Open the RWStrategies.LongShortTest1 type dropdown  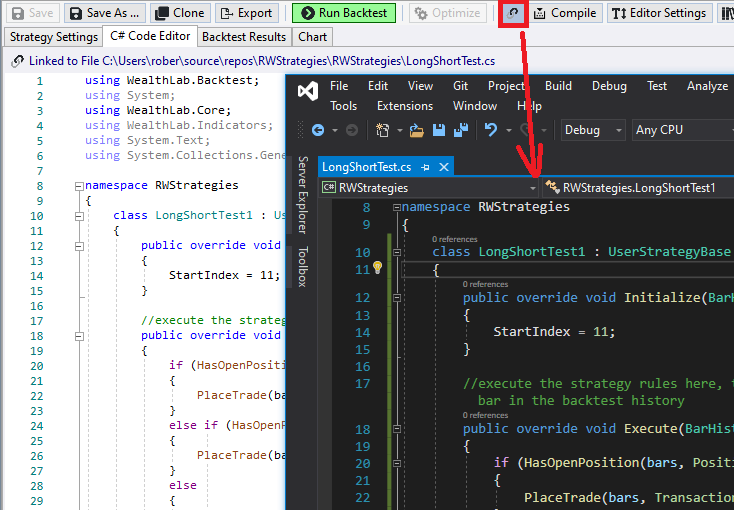(x=639, y=188)
